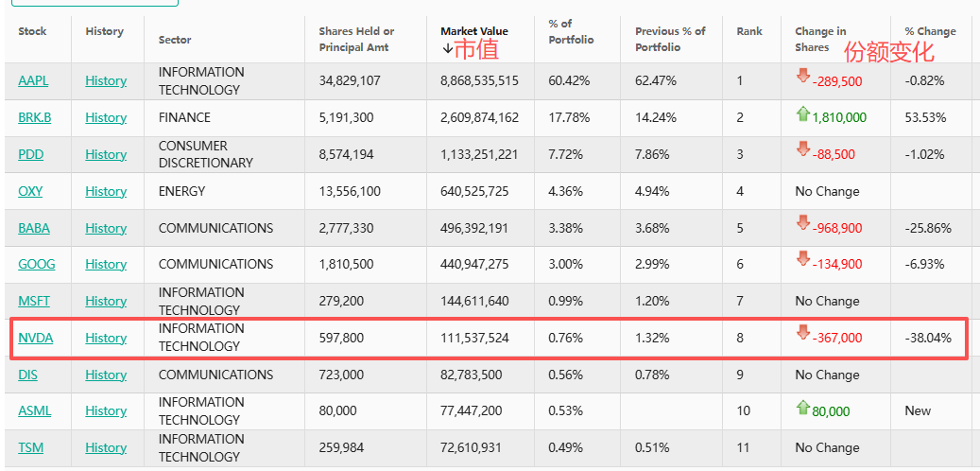This screenshot has width=980, height=471.
Task: Click the sort arrow beside Market Value
Action: click(x=447, y=48)
